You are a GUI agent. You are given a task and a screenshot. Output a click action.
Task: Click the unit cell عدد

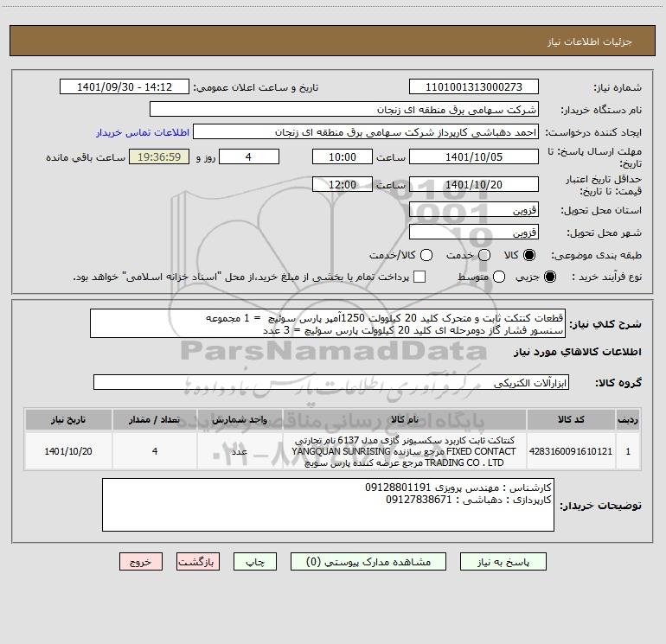[x=240, y=451]
